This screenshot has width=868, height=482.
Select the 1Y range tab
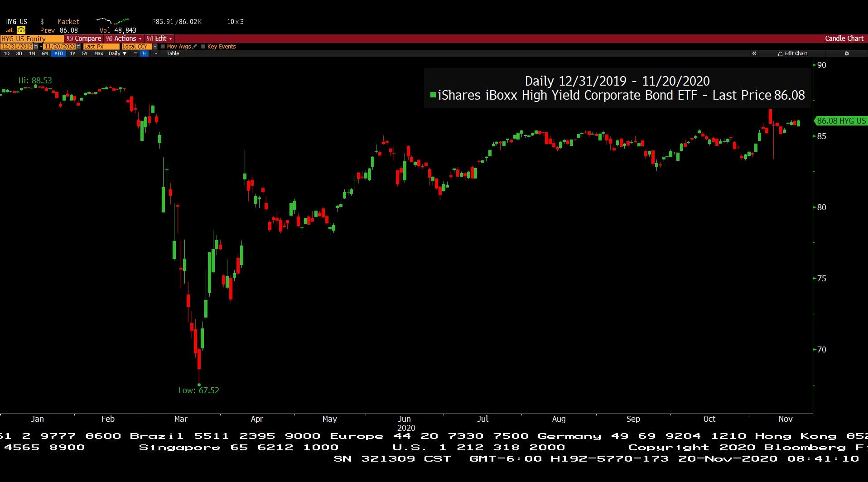pos(72,53)
